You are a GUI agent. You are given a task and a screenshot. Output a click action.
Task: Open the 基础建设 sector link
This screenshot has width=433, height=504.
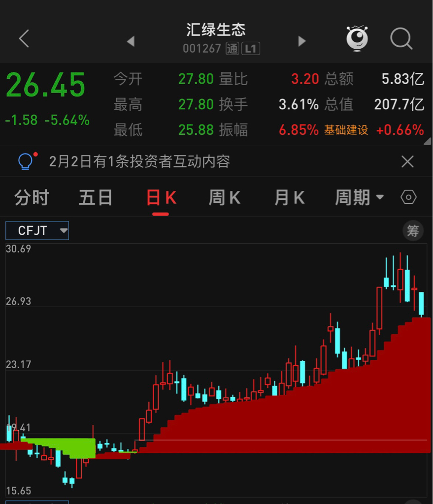tap(346, 130)
